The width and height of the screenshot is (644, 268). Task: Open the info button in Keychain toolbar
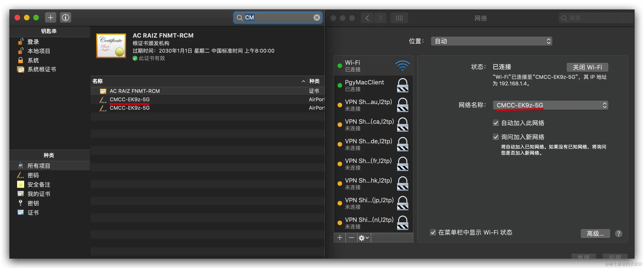pyautogui.click(x=65, y=18)
